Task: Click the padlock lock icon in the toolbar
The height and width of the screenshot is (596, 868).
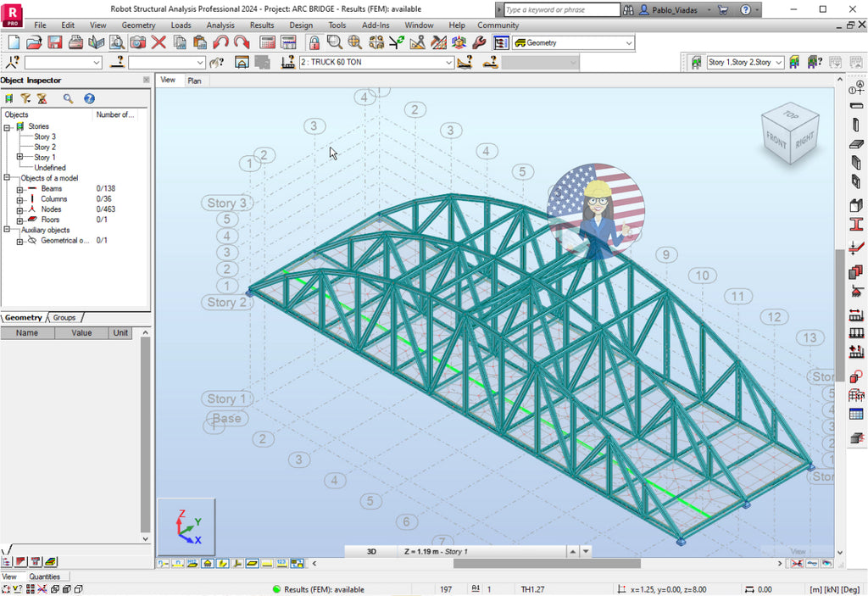Action: coord(314,42)
